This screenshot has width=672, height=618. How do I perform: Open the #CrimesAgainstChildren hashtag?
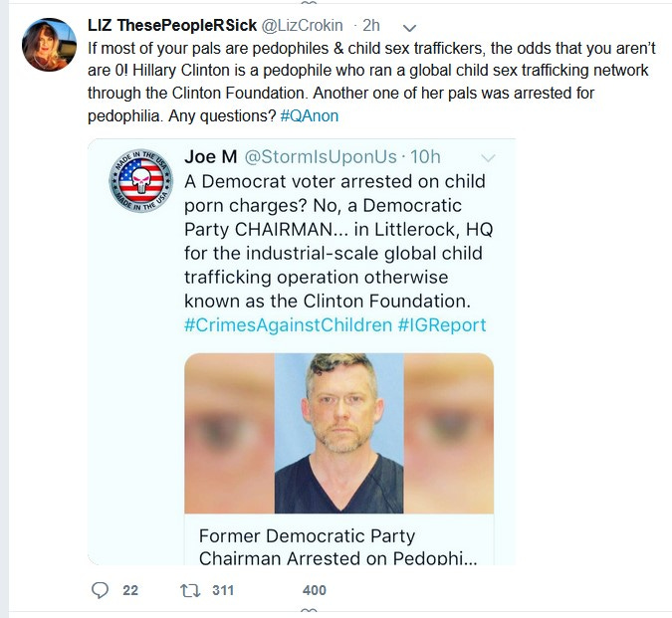tap(288, 325)
